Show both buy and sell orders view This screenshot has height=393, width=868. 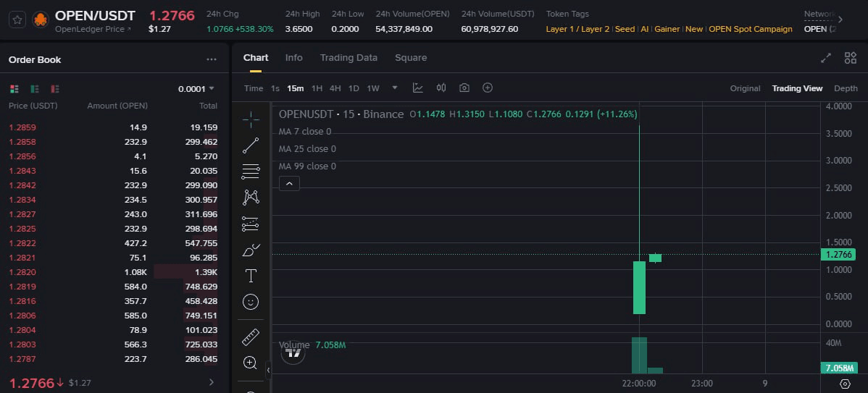pos(14,89)
